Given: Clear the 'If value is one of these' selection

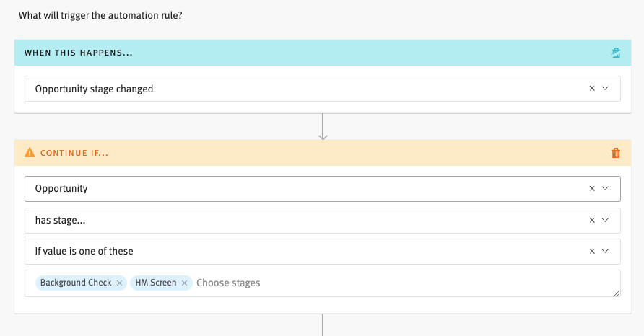Looking at the screenshot, I should 592,251.
